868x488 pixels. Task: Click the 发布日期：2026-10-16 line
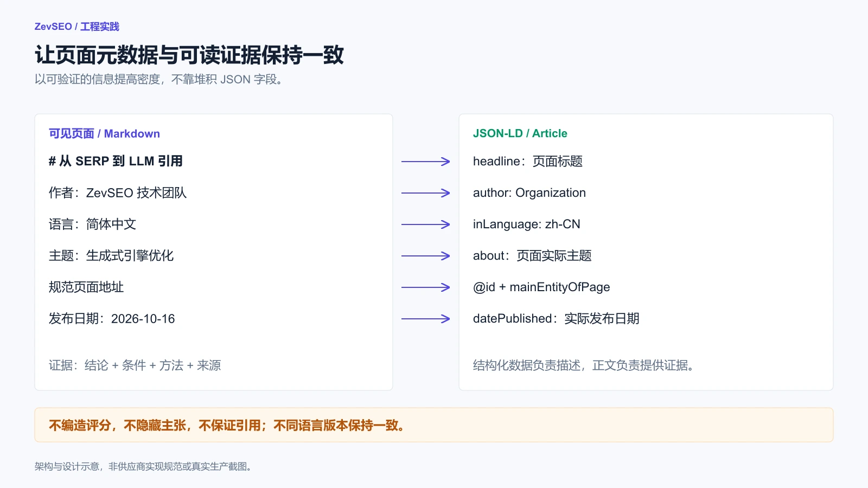(112, 318)
